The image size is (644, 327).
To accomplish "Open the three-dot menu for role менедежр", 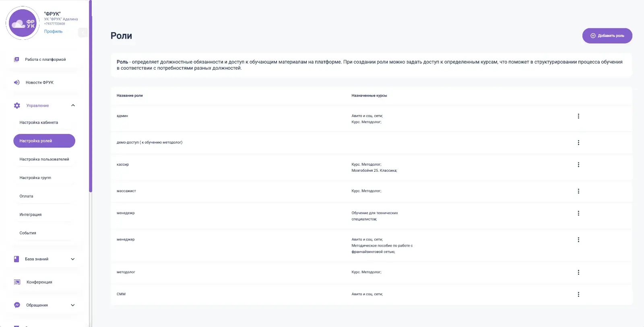I will [578, 214].
